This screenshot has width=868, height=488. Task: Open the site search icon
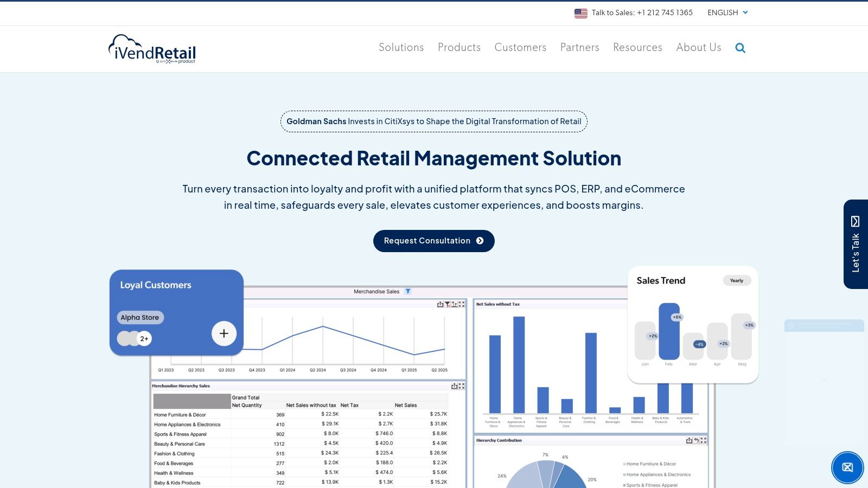coord(740,48)
